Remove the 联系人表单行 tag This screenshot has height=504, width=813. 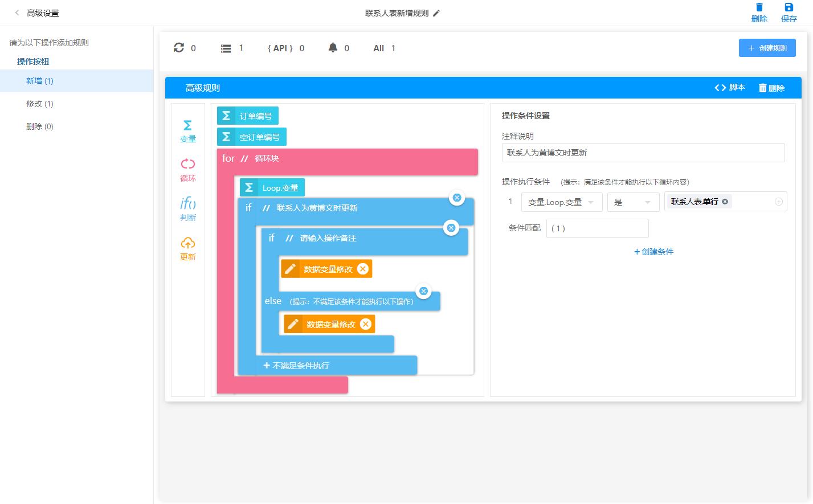tap(725, 202)
